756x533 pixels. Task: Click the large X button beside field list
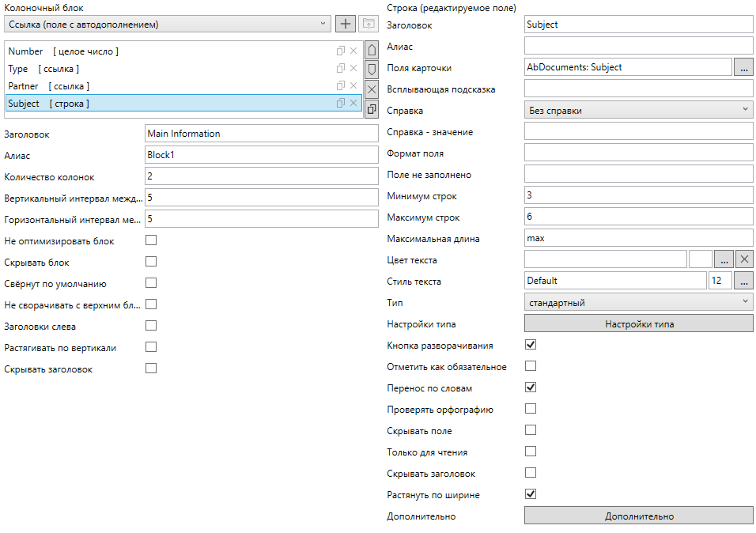[372, 89]
